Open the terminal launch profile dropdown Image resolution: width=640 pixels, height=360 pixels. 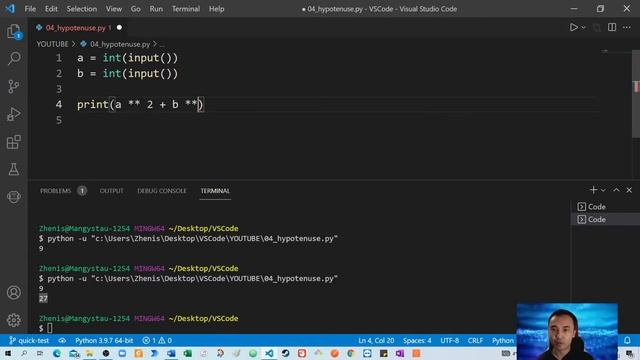pyautogui.click(x=603, y=190)
